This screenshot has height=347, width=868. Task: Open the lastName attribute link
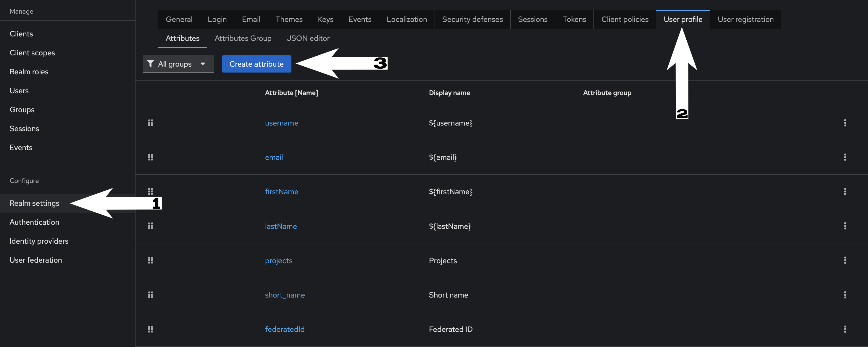pos(281,226)
